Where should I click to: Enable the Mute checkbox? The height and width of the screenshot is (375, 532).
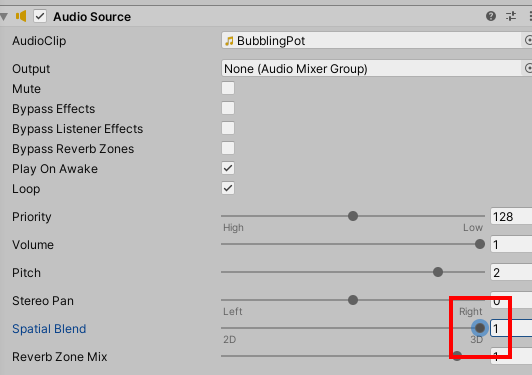click(x=228, y=88)
